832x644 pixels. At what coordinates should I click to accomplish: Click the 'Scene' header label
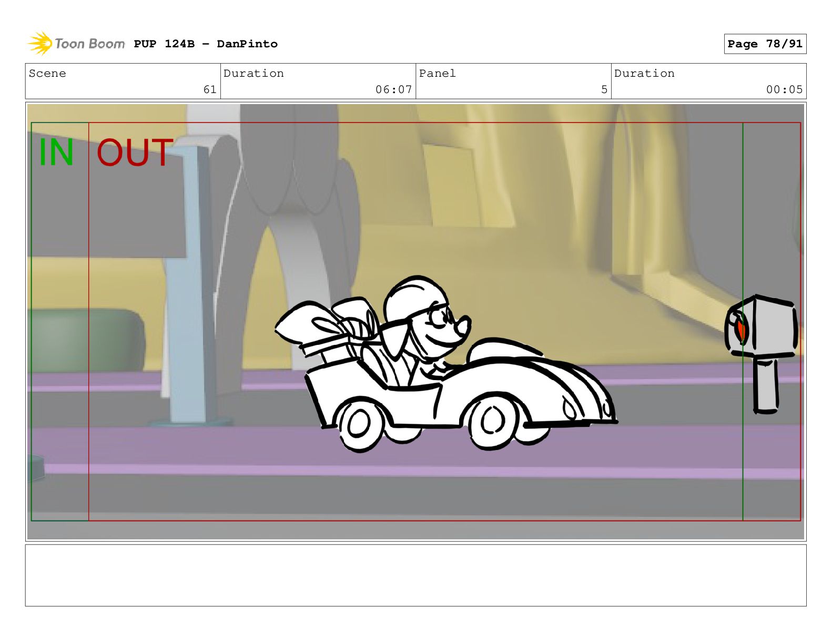coord(47,74)
